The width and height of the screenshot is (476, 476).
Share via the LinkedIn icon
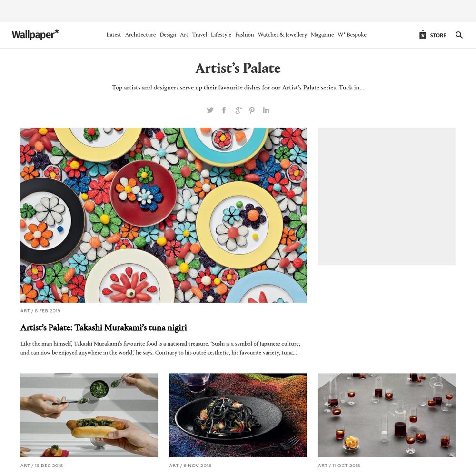[x=266, y=110]
